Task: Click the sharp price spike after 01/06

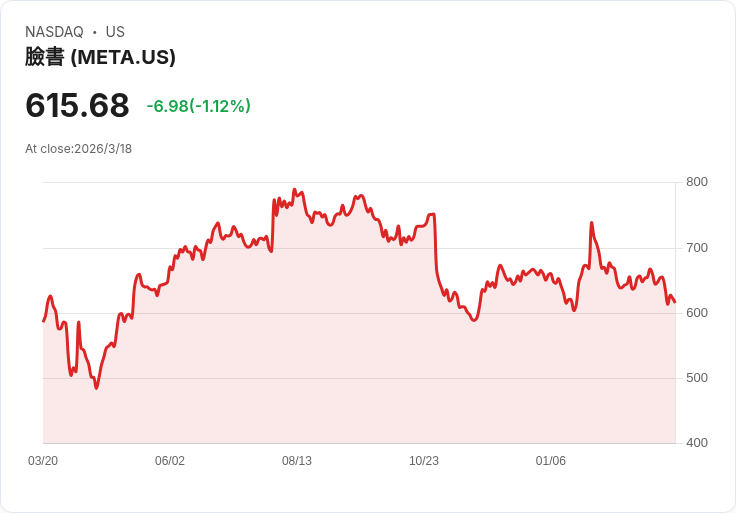Action: pyautogui.click(x=592, y=223)
